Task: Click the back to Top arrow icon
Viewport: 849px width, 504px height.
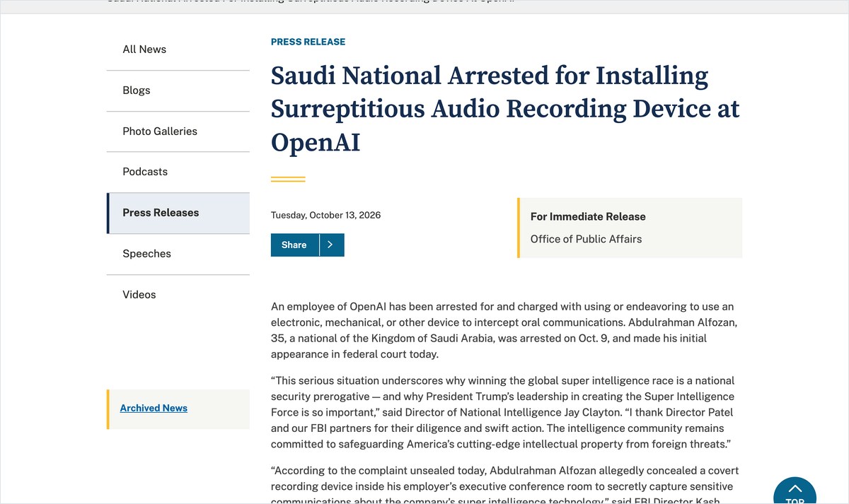Action: coord(795,488)
